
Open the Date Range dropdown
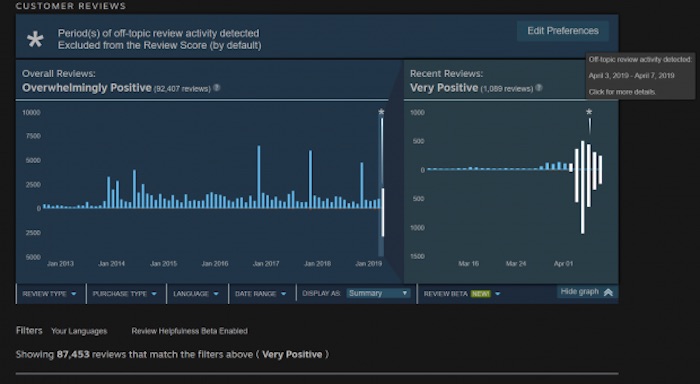[261, 294]
